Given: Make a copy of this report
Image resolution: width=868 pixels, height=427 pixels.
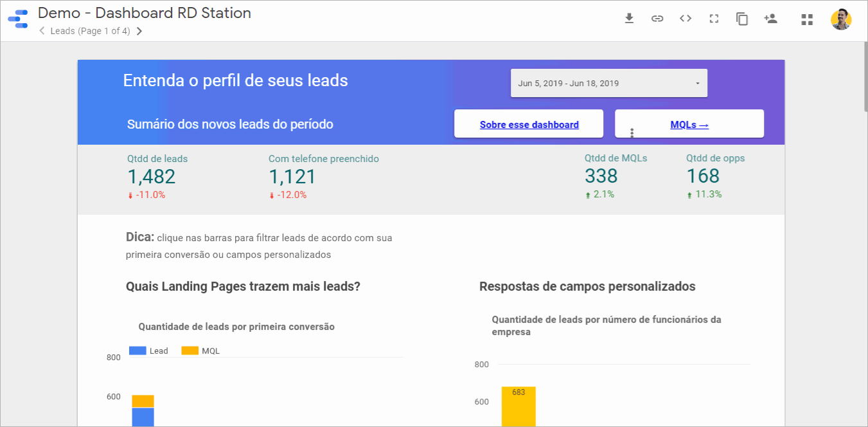Looking at the screenshot, I should (x=742, y=19).
